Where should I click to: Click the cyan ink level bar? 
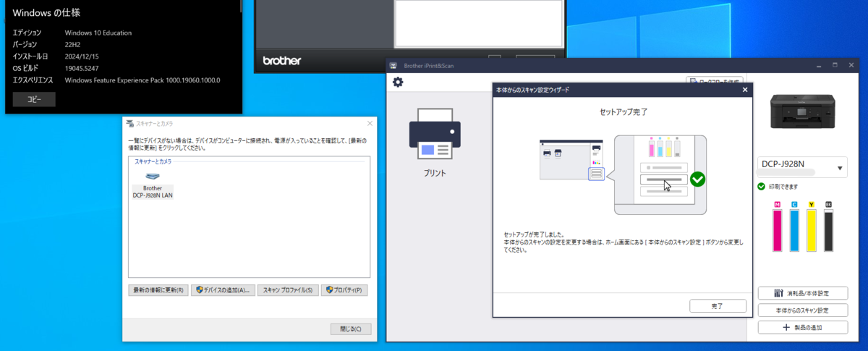point(794,231)
